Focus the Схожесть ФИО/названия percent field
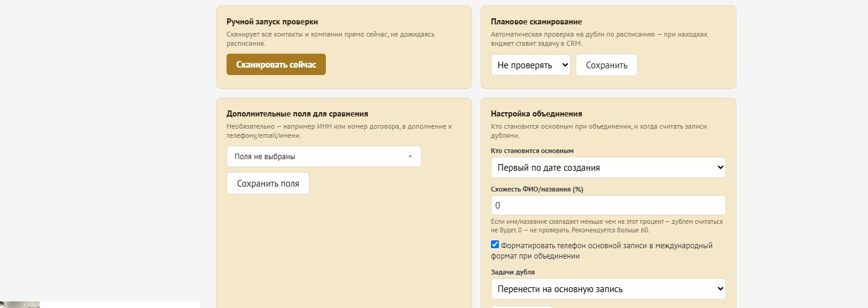This screenshot has height=308, width=868. point(608,206)
